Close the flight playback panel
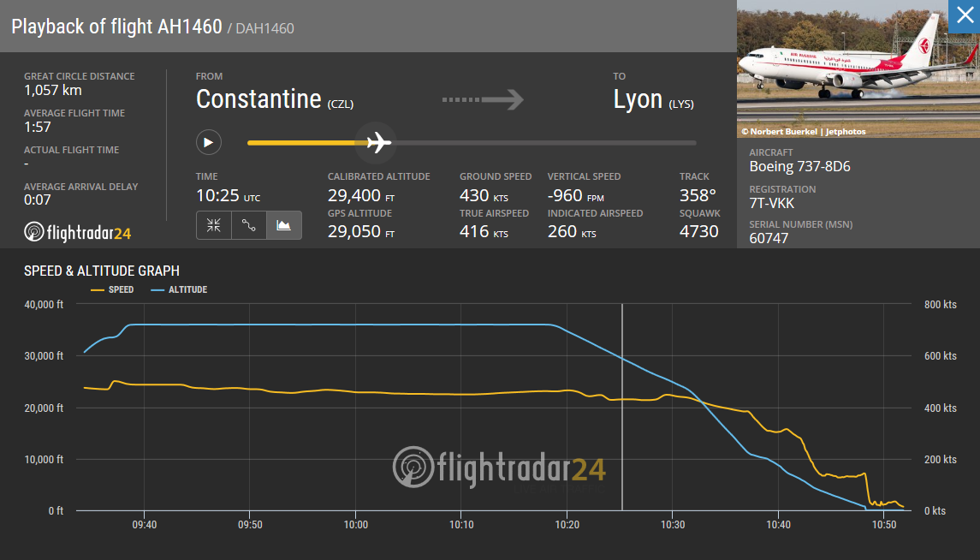Image resolution: width=980 pixels, height=560 pixels. (x=964, y=16)
